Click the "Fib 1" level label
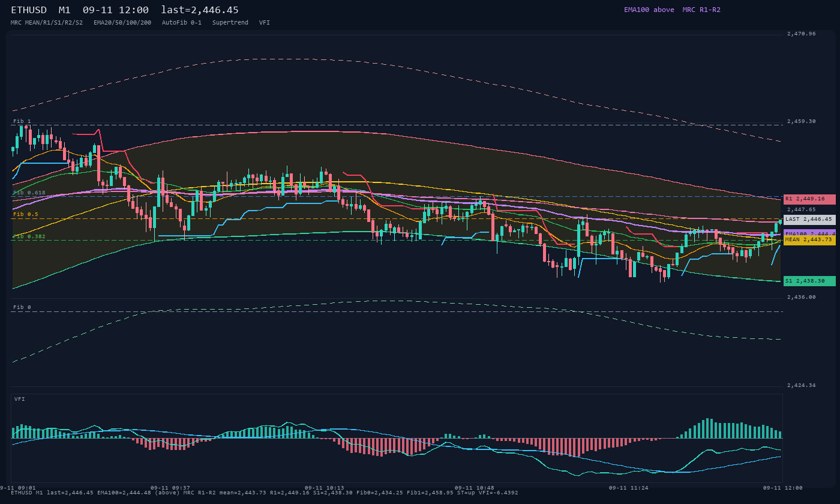 (22, 121)
